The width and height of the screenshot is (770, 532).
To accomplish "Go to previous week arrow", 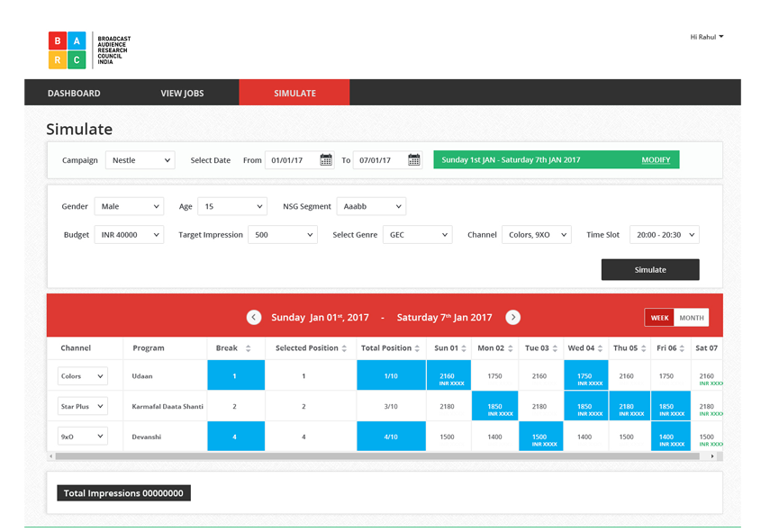I will [254, 317].
